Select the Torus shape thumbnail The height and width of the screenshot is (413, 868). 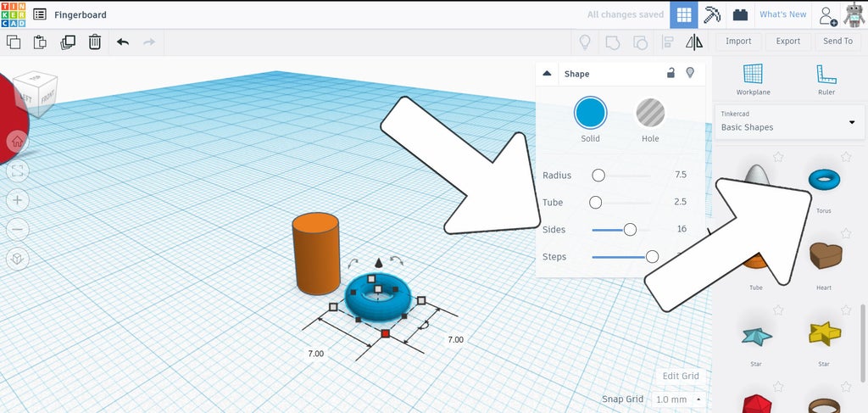click(x=824, y=180)
